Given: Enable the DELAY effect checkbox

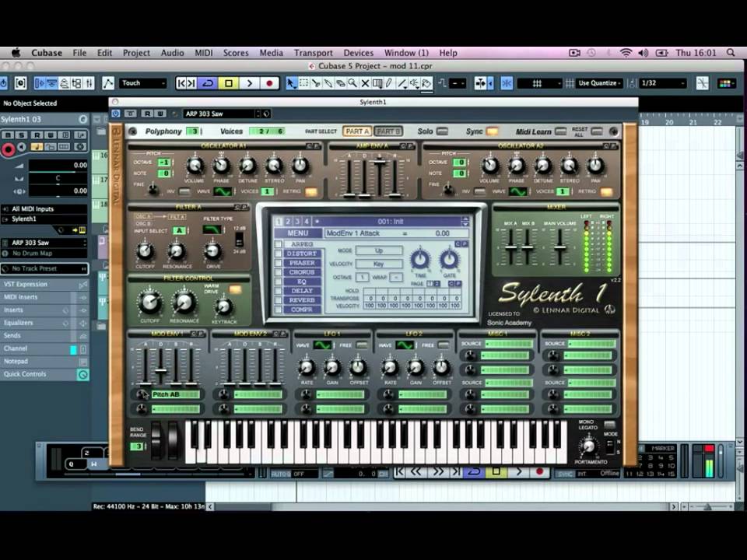Looking at the screenshot, I should coord(279,291).
